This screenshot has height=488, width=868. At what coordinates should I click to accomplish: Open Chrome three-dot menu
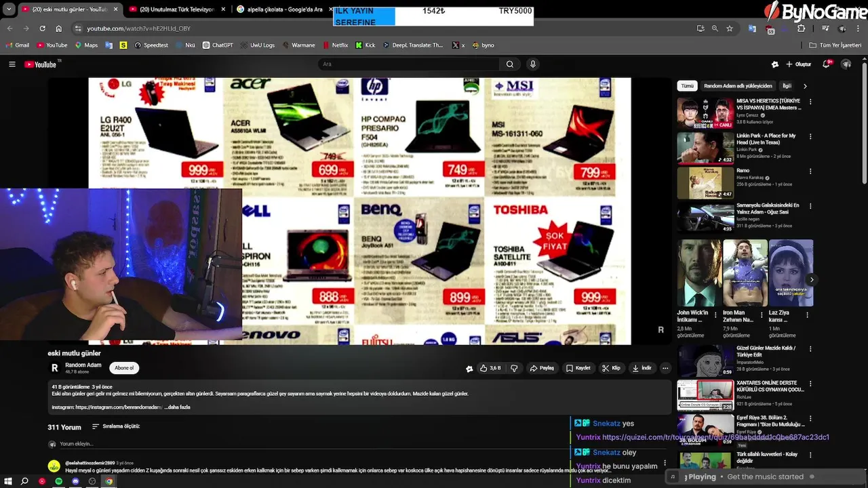(859, 28)
